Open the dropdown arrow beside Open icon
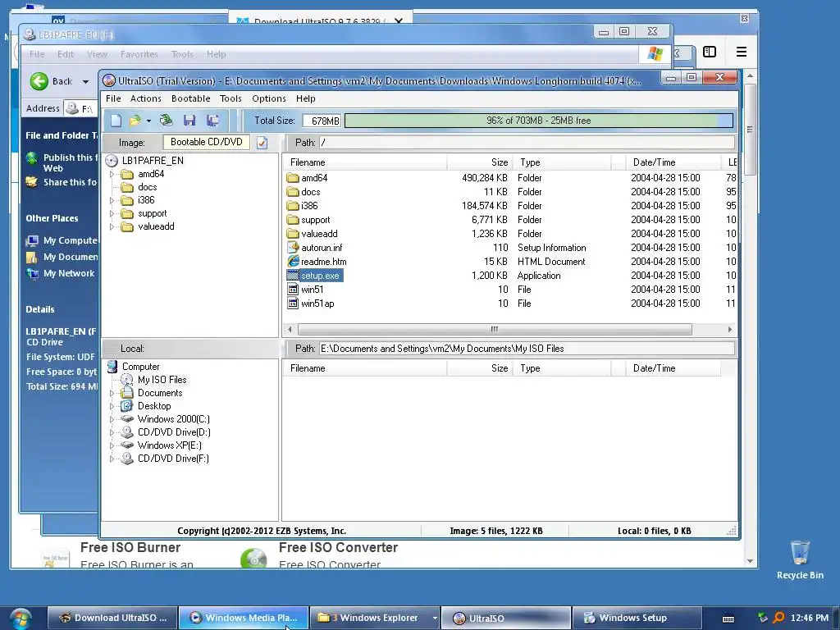Image resolution: width=840 pixels, height=630 pixels. click(148, 121)
